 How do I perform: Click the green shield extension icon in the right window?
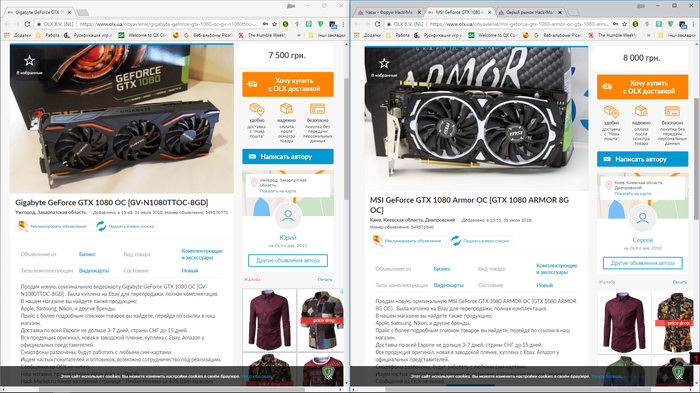(x=671, y=24)
